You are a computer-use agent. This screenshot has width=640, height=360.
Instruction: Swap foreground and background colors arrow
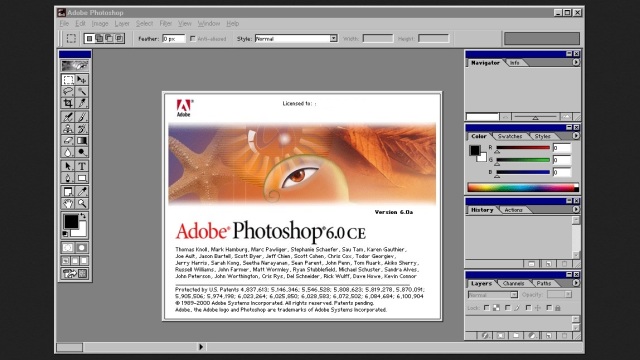tap(83, 215)
